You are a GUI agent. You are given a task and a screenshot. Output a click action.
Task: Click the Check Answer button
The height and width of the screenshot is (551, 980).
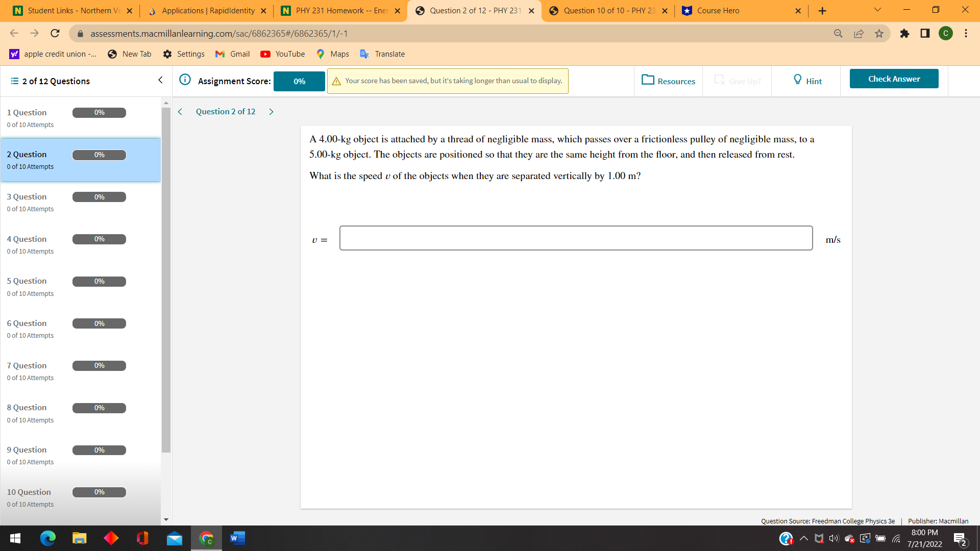[x=894, y=79]
